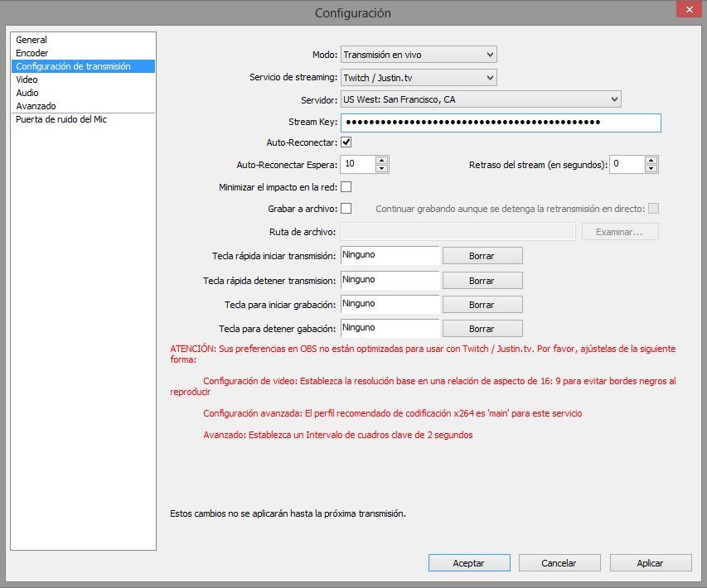Open the Video settings section
Image resolution: width=707 pixels, height=588 pixels.
pos(83,80)
